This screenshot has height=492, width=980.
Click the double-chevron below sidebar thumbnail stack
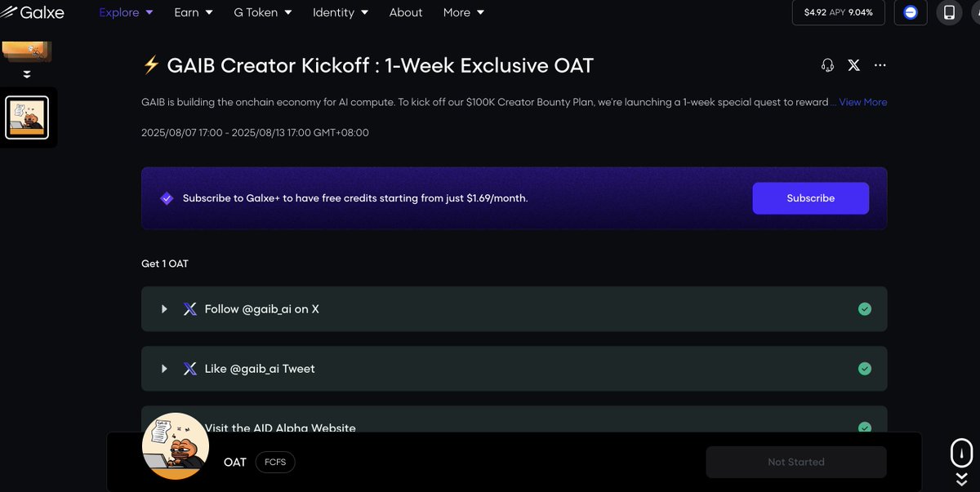(27, 74)
